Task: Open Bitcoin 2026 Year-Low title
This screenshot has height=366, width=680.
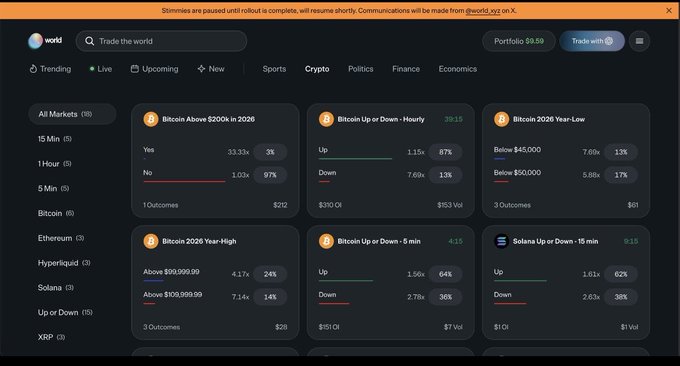Action: [549, 119]
